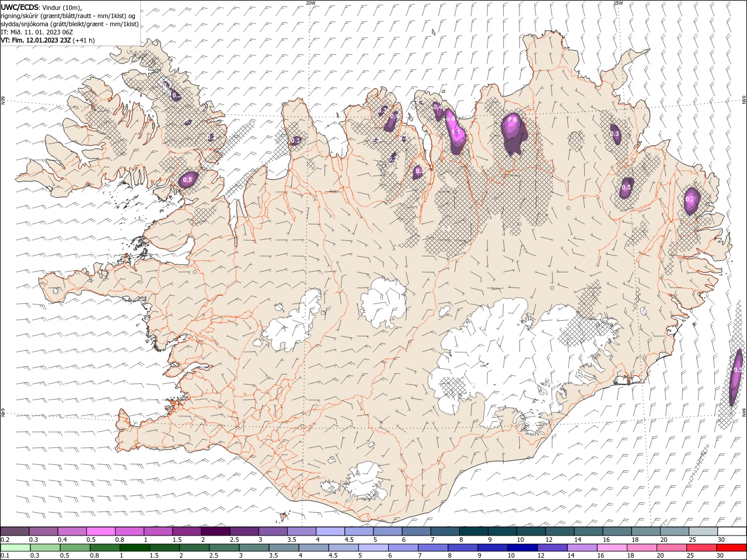Click the 0.7 snow blob in east Iceland
This screenshot has width=747, height=560.
pyautogui.click(x=692, y=200)
